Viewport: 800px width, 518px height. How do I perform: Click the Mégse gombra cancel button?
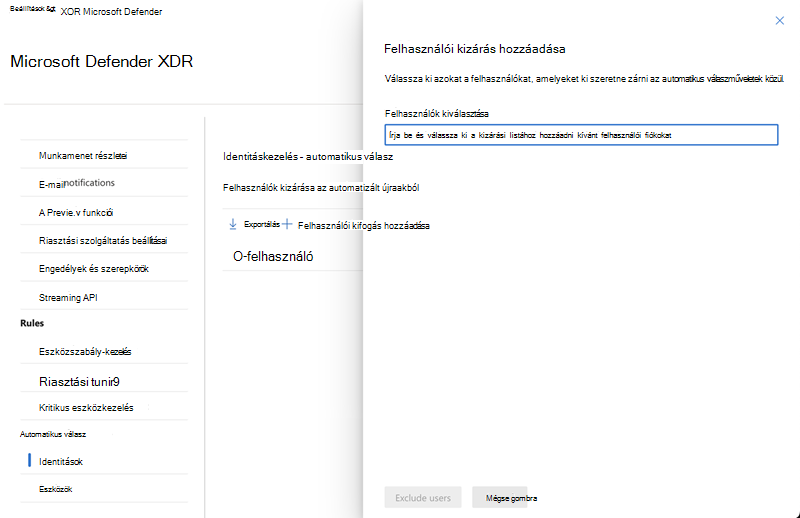[500, 498]
